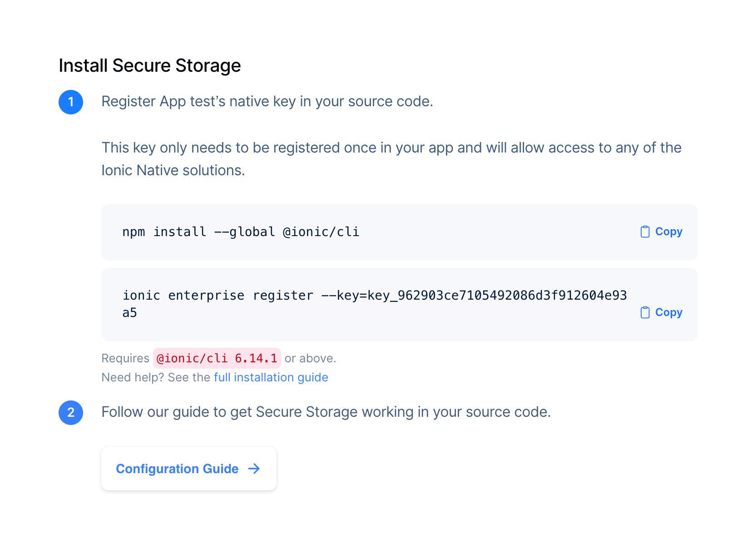Click the 'Follow our guide' step text

(x=326, y=412)
